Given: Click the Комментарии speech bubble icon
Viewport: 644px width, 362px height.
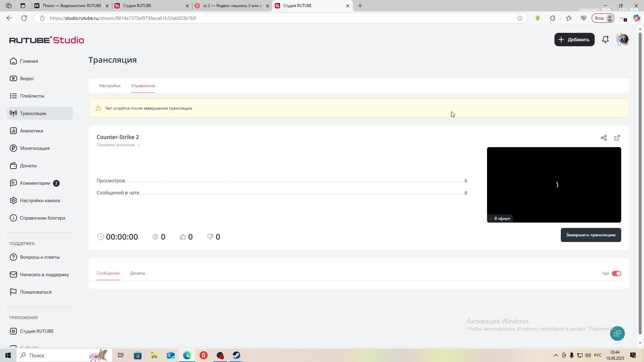Looking at the screenshot, I should (13, 183).
